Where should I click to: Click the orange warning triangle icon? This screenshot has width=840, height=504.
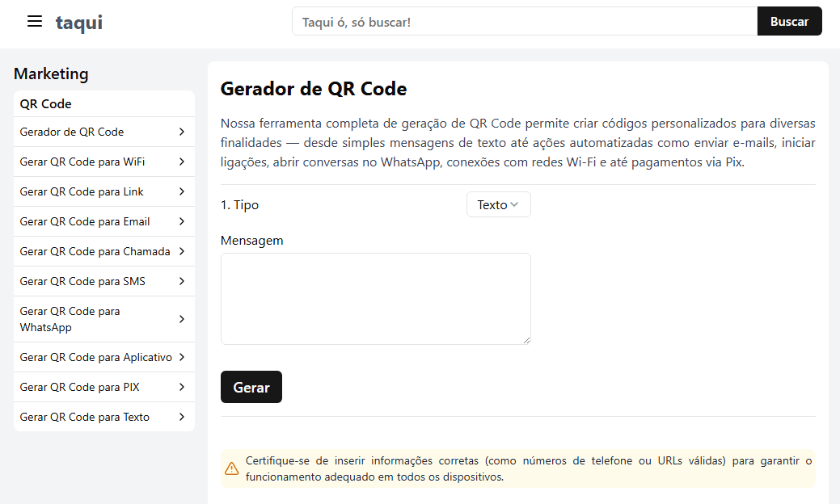click(x=231, y=468)
